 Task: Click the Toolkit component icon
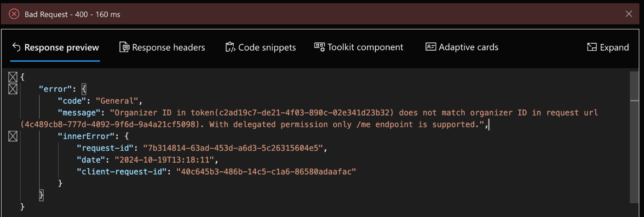click(320, 47)
